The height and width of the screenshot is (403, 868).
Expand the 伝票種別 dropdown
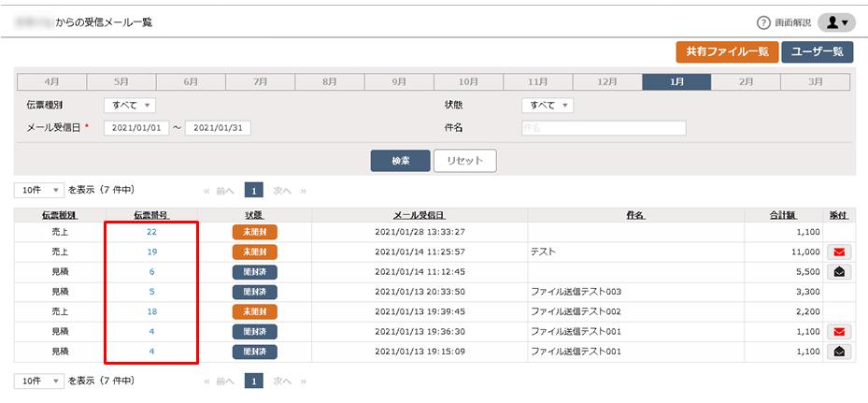coord(130,106)
